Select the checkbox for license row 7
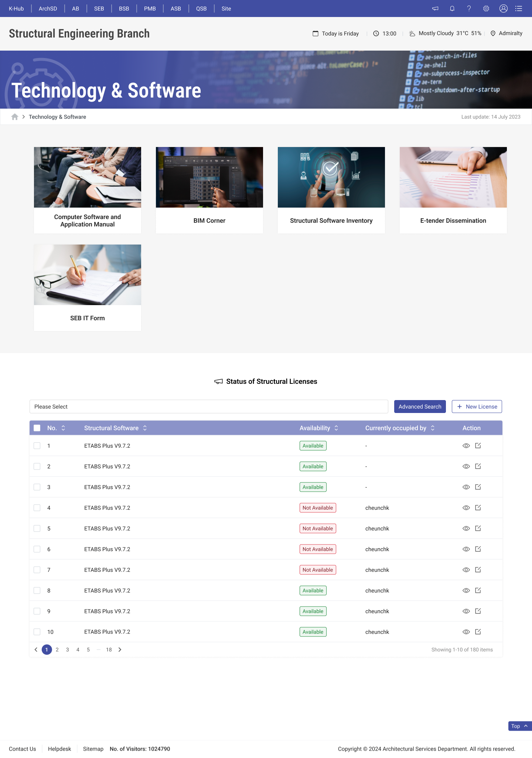The image size is (532, 758). pos(37,570)
